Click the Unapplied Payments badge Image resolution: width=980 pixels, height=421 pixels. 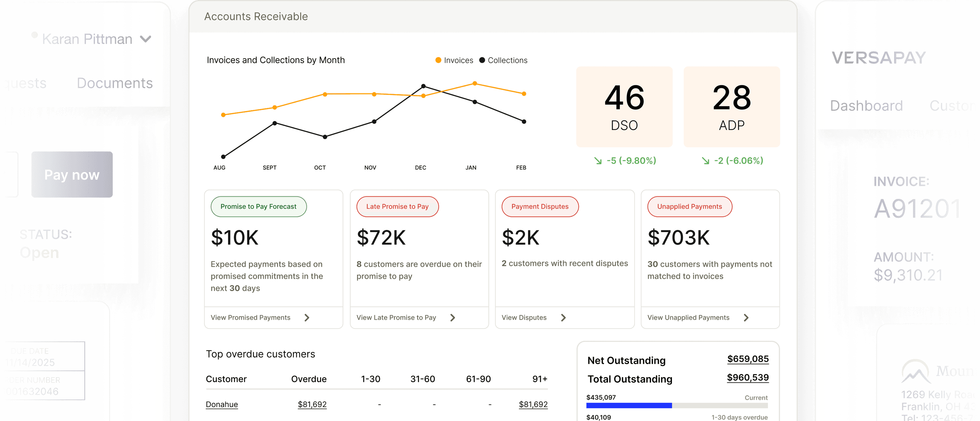pos(690,206)
